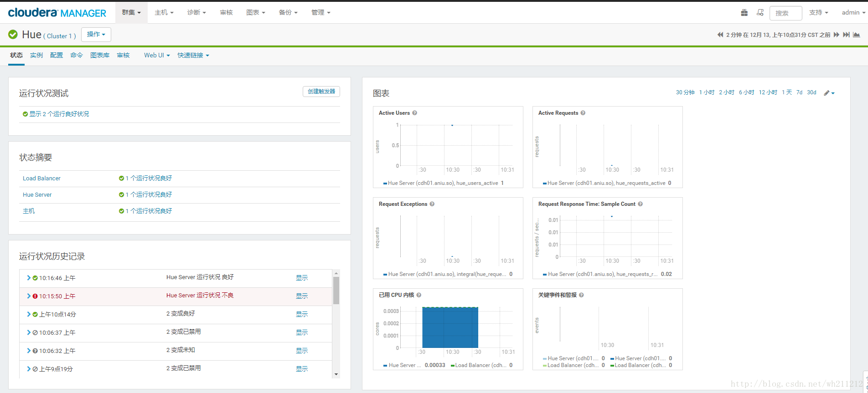Expand the 10:15:50 上午 history entry
868x393 pixels.
pos(29,296)
